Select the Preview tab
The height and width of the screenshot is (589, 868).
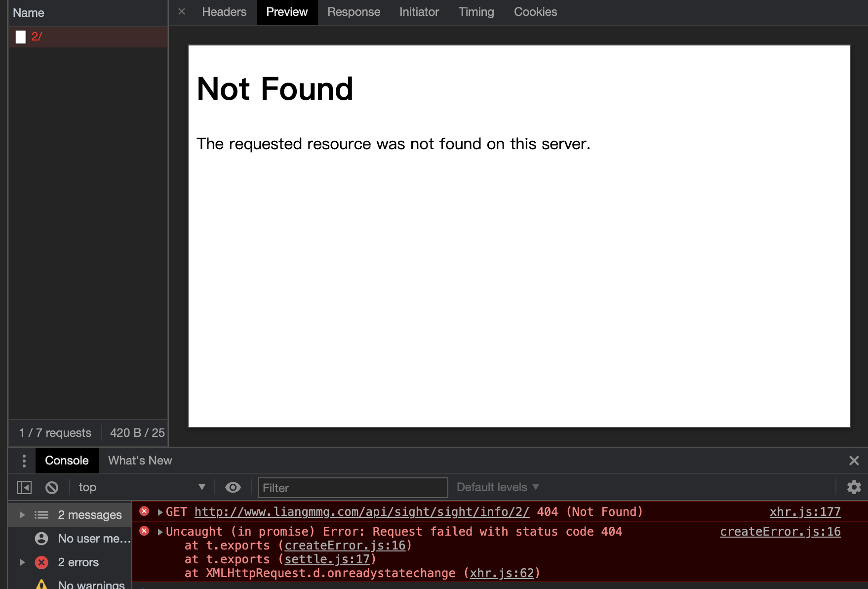point(287,12)
